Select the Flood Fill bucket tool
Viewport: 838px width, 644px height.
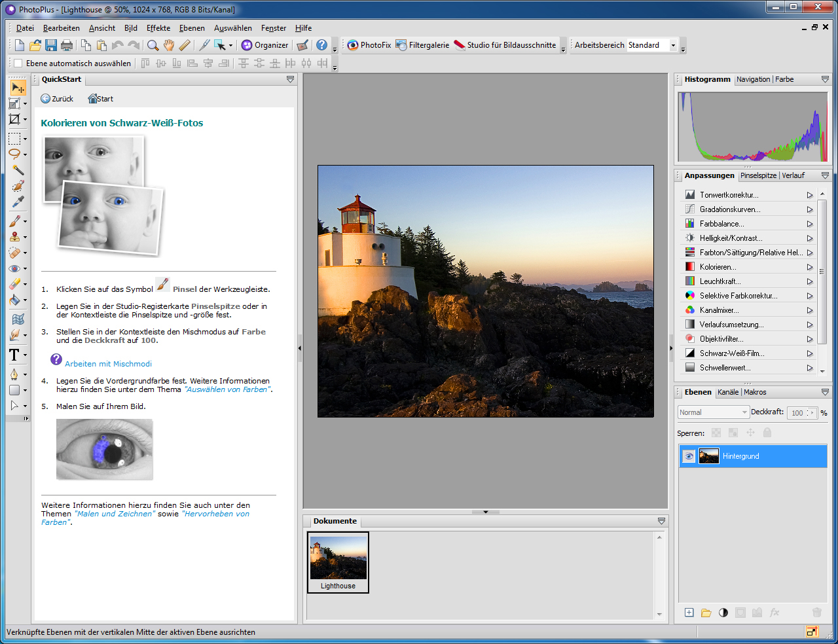tap(14, 300)
